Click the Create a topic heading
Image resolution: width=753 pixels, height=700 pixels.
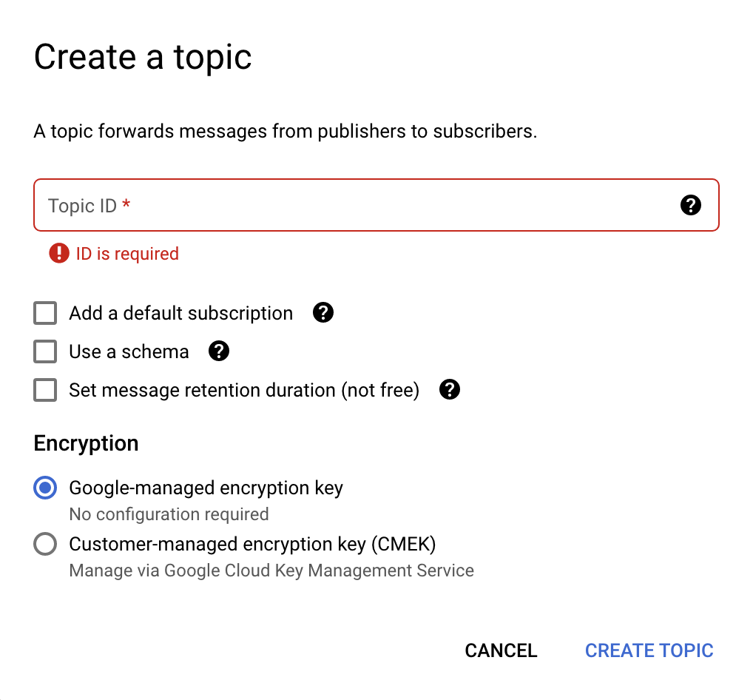click(143, 57)
